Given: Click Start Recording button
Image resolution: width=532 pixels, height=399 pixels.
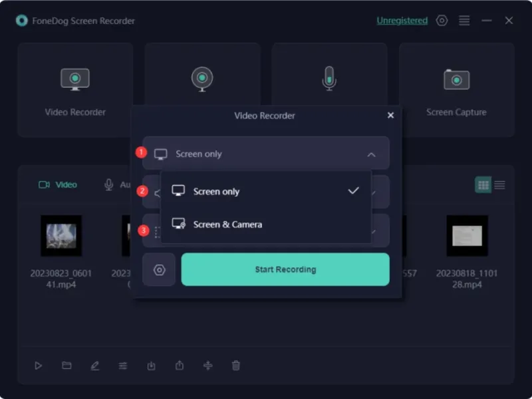Looking at the screenshot, I should 285,269.
